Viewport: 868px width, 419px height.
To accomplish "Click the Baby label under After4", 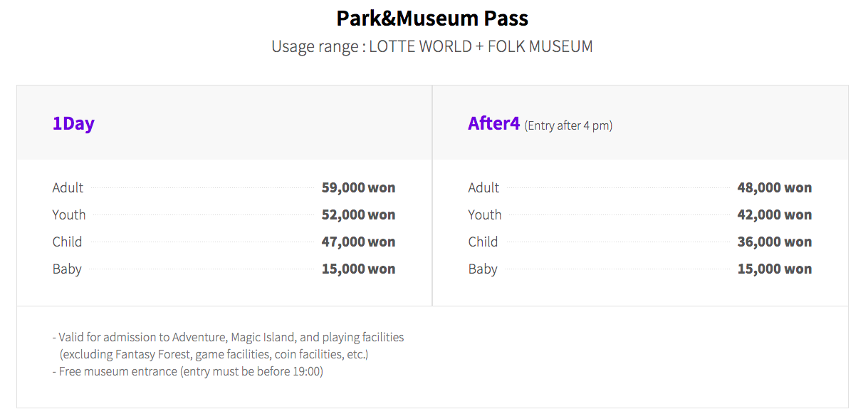I will (483, 269).
